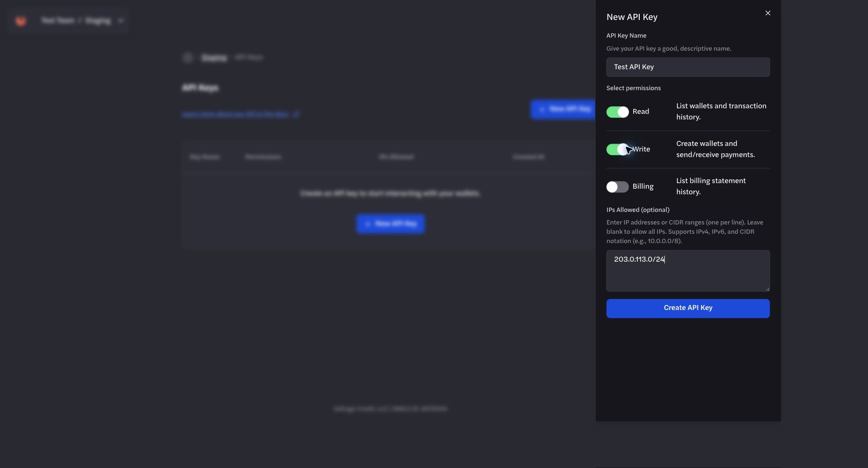The height and width of the screenshot is (468, 868).
Task: Click the Create API Key button
Action: pos(688,308)
